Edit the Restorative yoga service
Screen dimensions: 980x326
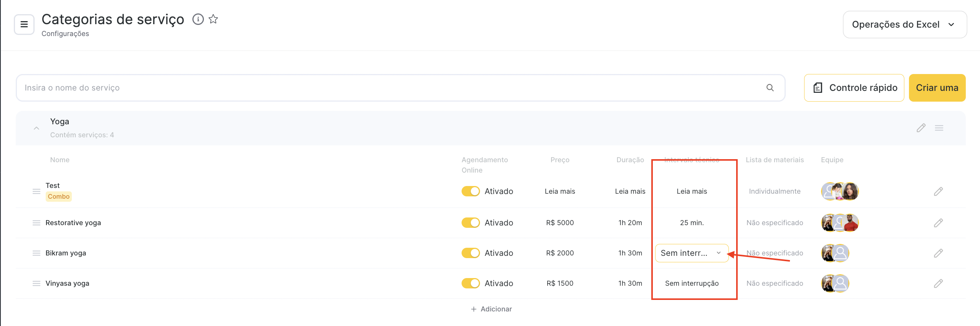(x=938, y=223)
